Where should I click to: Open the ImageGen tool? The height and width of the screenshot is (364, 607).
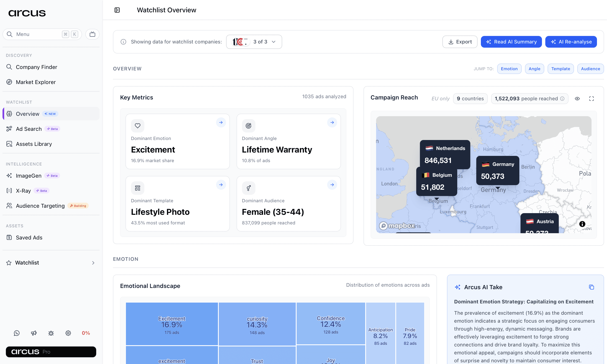tap(29, 176)
